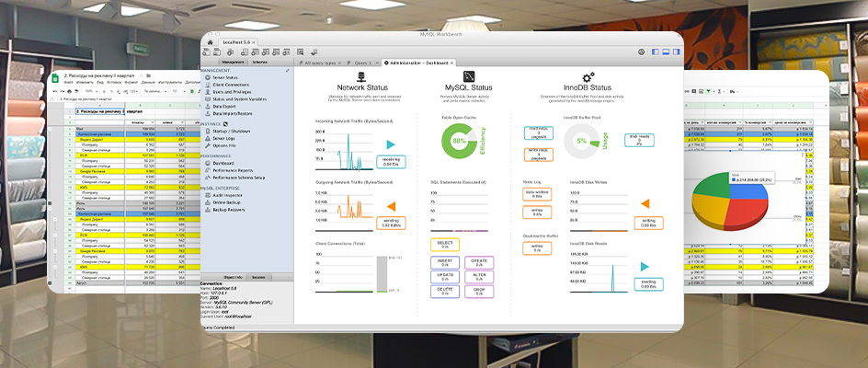Close the Localhost 5.6 connection tab
Screen dimensions: 868x368
point(254,42)
